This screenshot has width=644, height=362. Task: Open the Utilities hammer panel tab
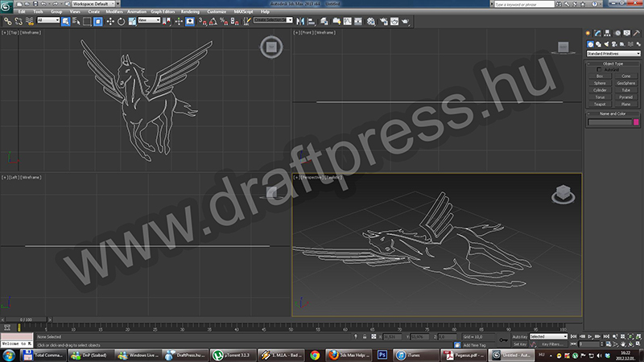(636, 33)
